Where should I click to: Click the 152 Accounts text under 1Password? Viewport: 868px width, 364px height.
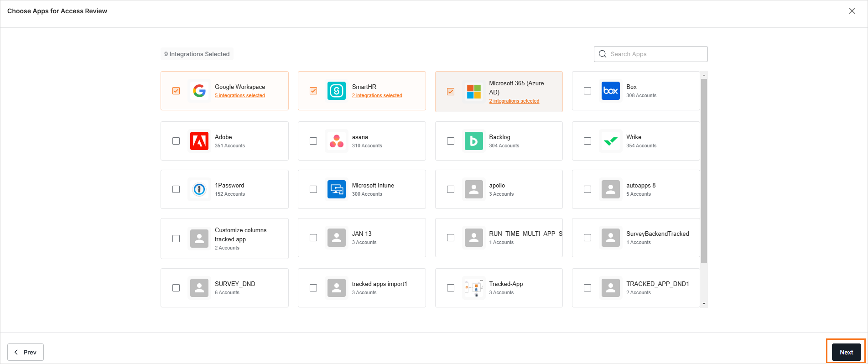(230, 194)
